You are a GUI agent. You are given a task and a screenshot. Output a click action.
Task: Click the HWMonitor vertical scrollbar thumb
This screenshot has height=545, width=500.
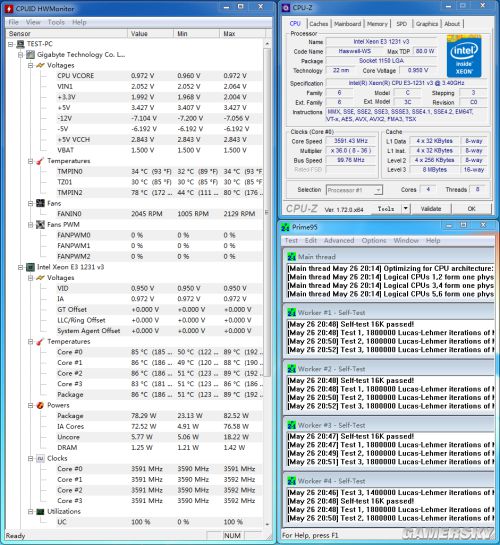[x=267, y=213]
